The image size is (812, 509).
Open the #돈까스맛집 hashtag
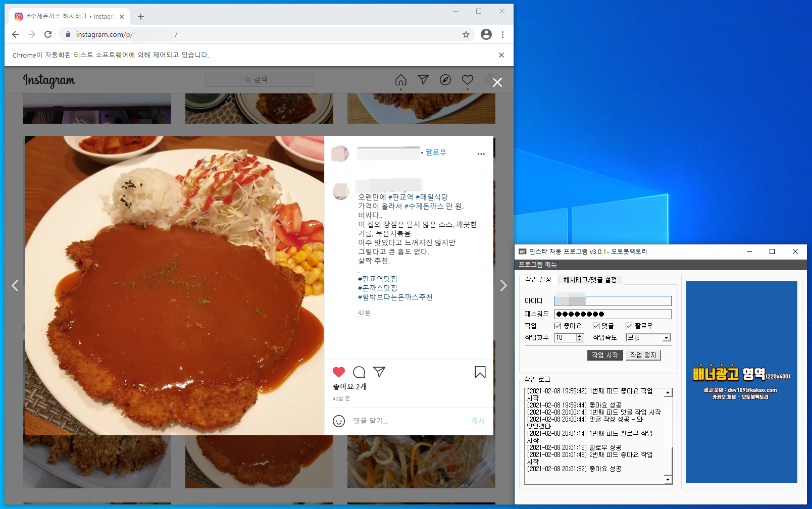point(377,288)
